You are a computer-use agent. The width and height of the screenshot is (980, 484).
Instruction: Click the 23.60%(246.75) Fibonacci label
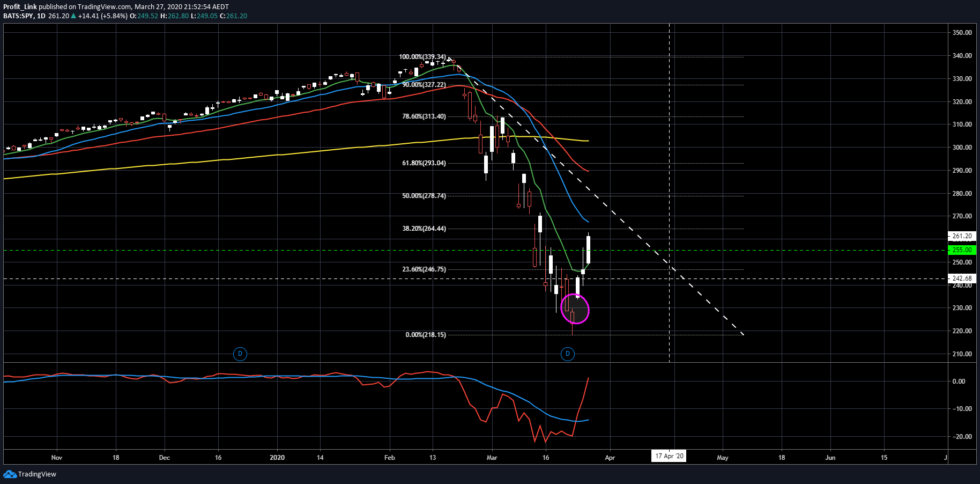(424, 269)
